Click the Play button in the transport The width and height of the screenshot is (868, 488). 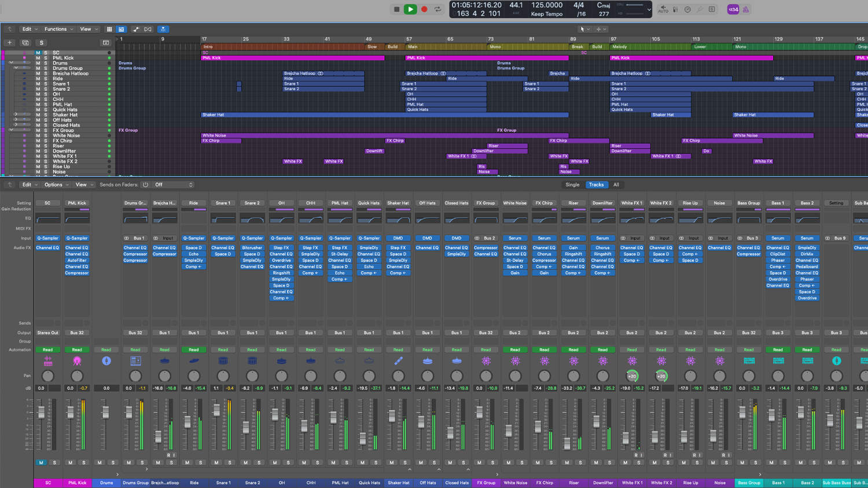click(x=410, y=9)
